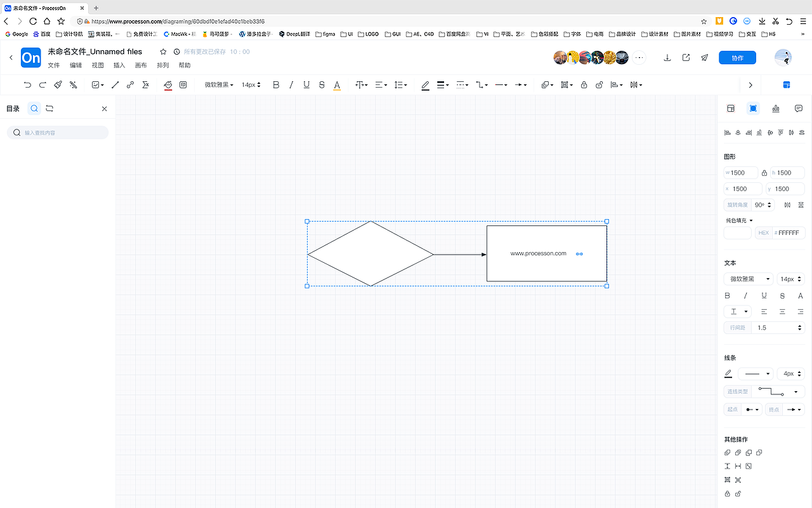812x508 pixels.
Task: Switch to the data chart panel tab
Action: click(776, 109)
